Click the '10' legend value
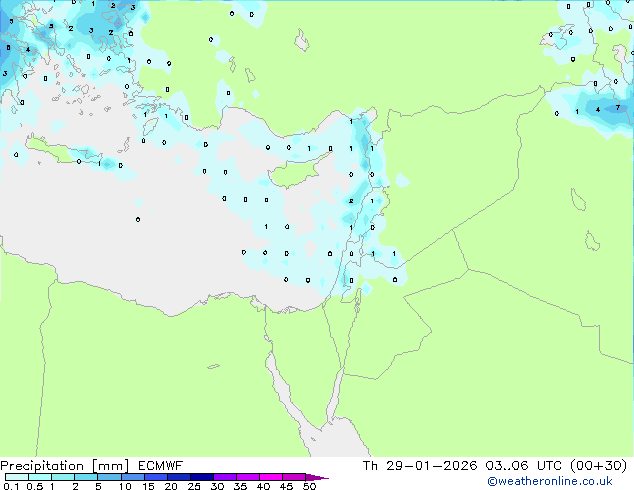 click(x=125, y=486)
